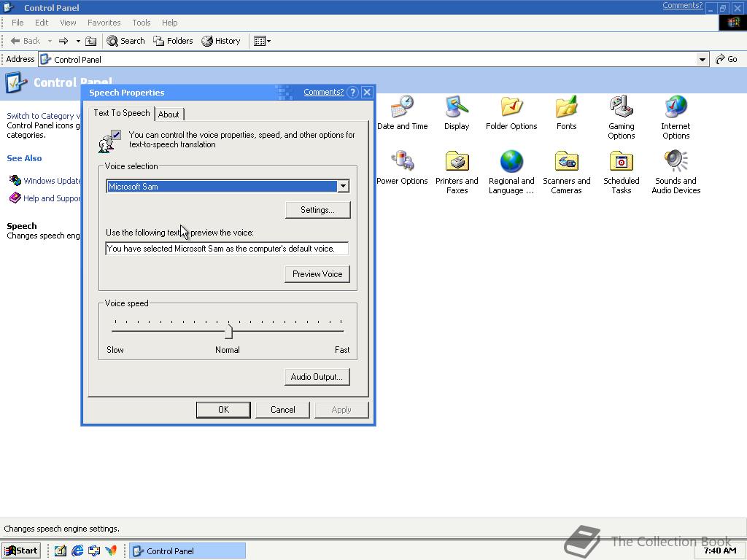Image resolution: width=747 pixels, height=560 pixels.
Task: Open the Help menu
Action: (x=169, y=23)
